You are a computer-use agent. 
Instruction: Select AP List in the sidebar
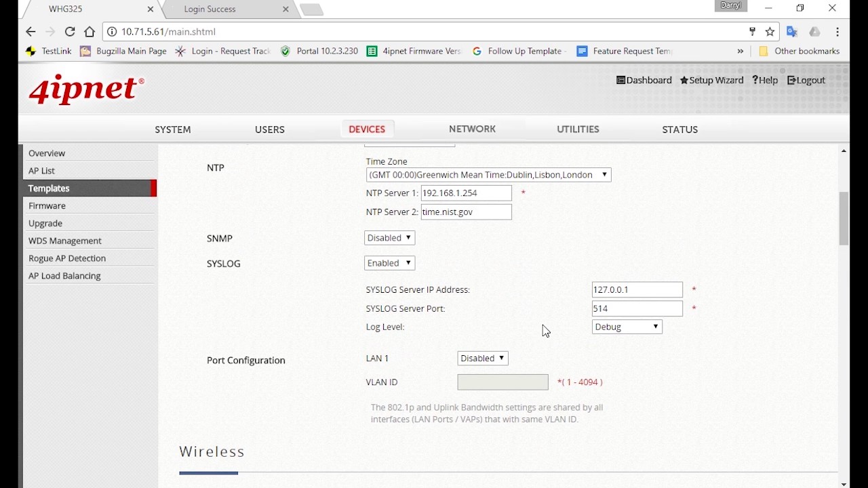pos(89,171)
